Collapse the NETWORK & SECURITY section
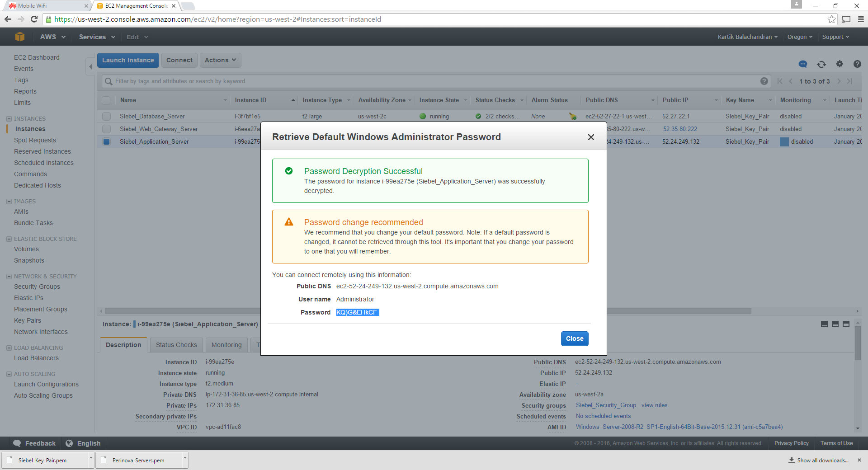This screenshot has height=470, width=868. pos(9,277)
